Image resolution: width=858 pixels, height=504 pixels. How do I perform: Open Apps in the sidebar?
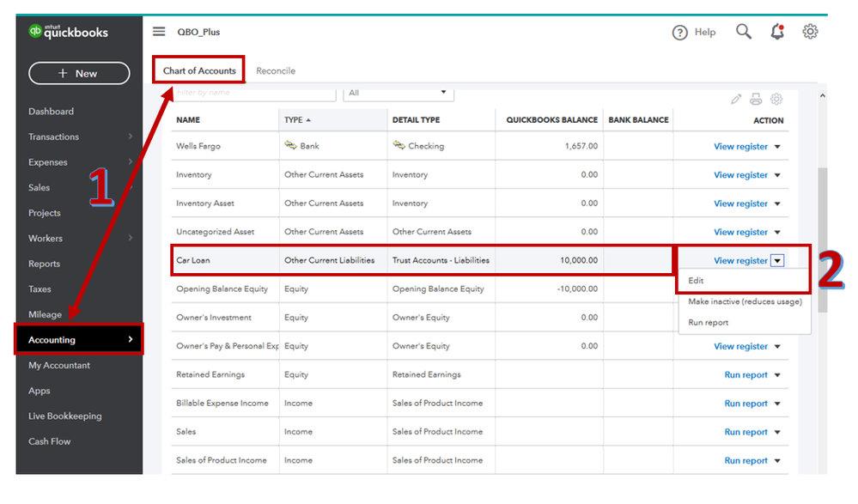[39, 391]
